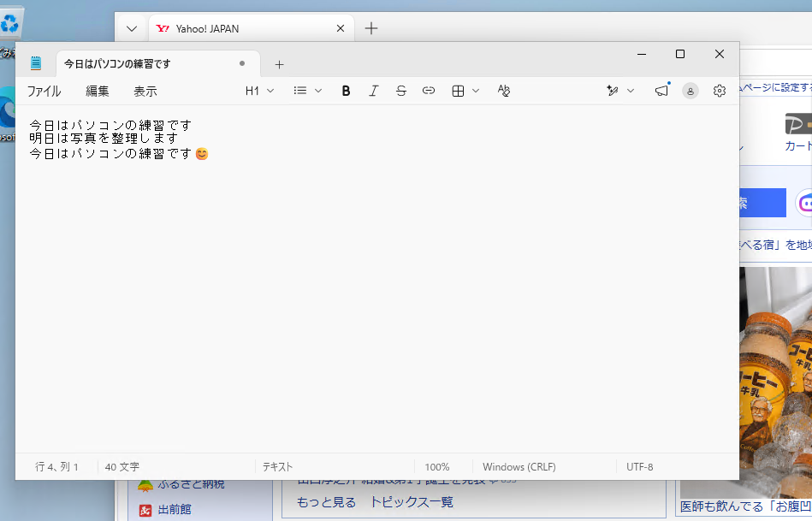Screen dimensions: 812x521
Task: Close the Notepad window
Action: pos(720,54)
